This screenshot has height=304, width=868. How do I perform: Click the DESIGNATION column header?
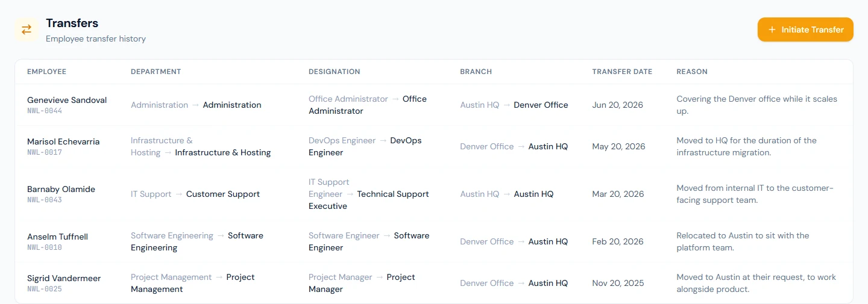coord(334,72)
